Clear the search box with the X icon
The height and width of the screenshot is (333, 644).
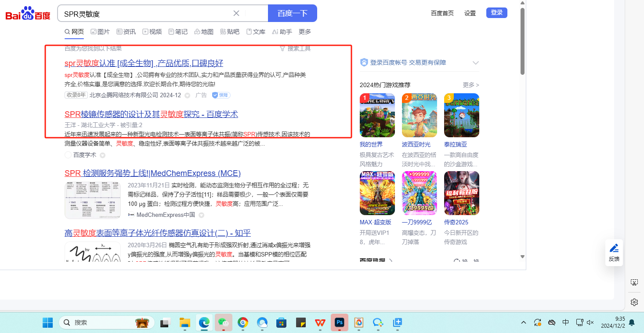click(236, 13)
